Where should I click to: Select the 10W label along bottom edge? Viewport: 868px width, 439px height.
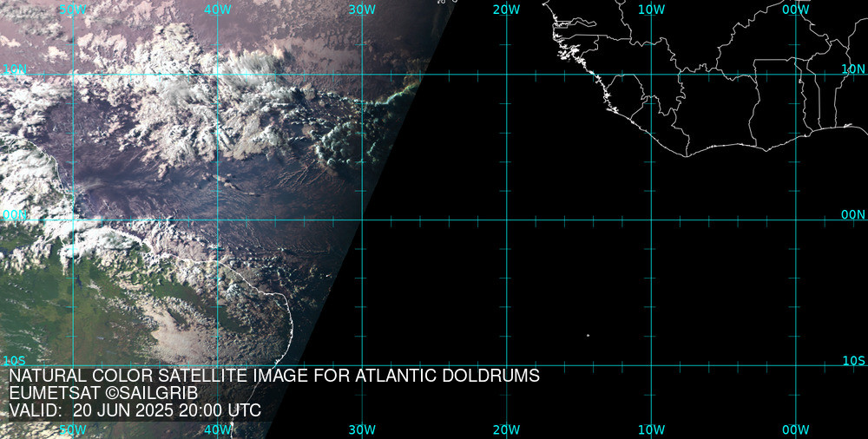tap(651, 429)
